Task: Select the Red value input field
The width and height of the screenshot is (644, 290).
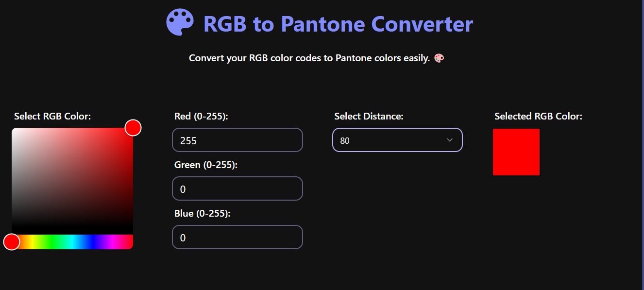Action: pyautogui.click(x=237, y=140)
